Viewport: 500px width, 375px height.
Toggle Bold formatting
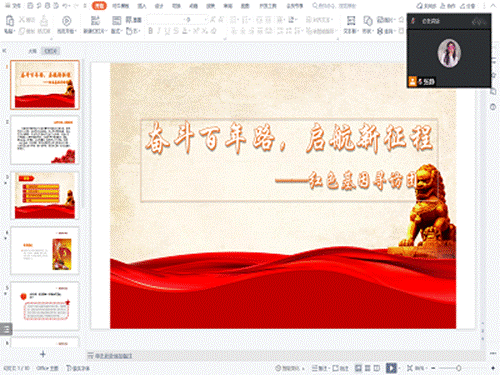(150, 31)
